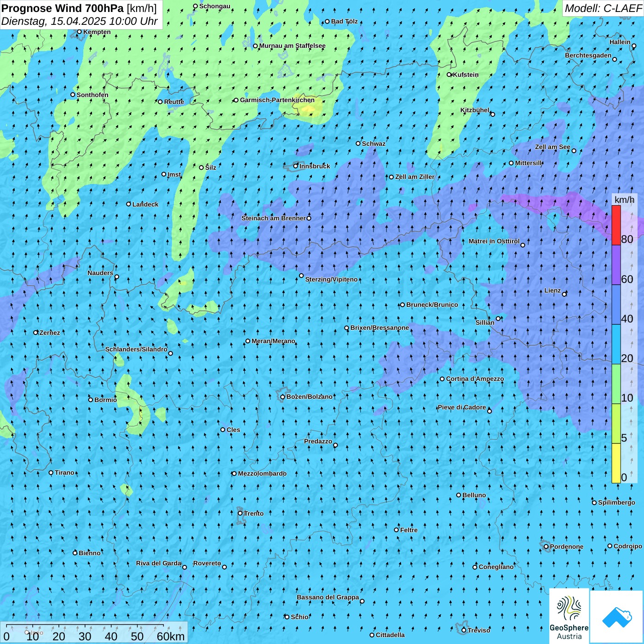Image resolution: width=644 pixels, height=644 pixels.
Task: Click the Spilimbergo town label
Action: coord(616,502)
